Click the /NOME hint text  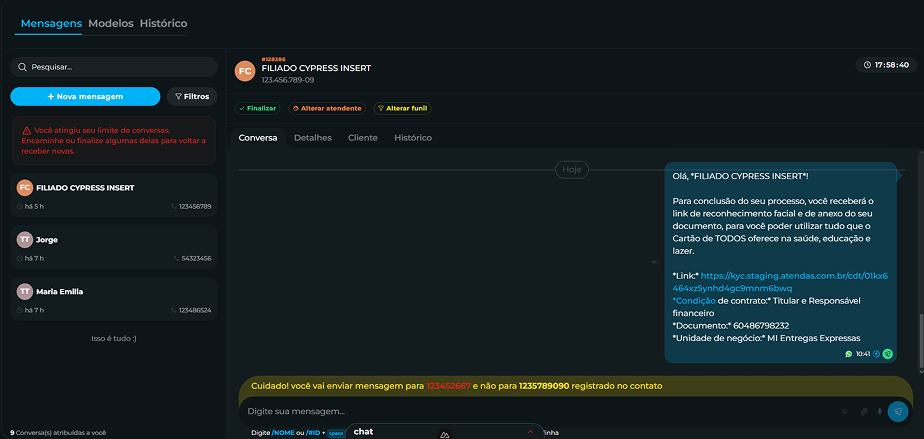[283, 433]
